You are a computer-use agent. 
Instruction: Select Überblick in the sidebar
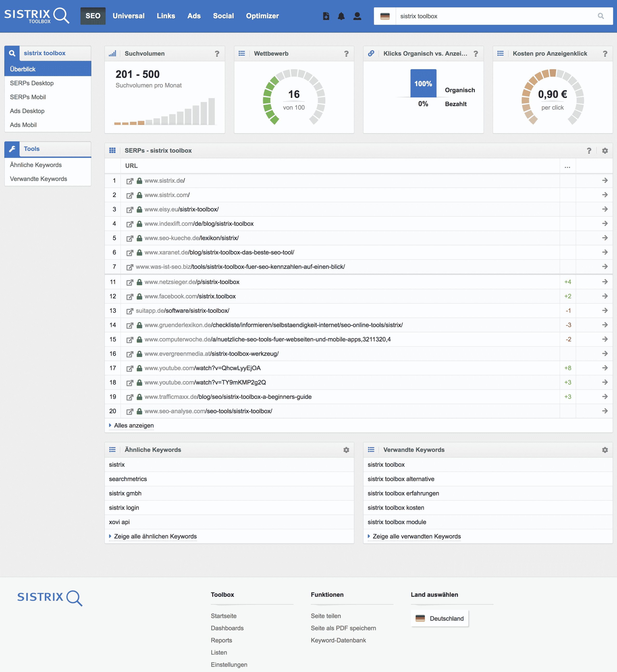(x=48, y=69)
